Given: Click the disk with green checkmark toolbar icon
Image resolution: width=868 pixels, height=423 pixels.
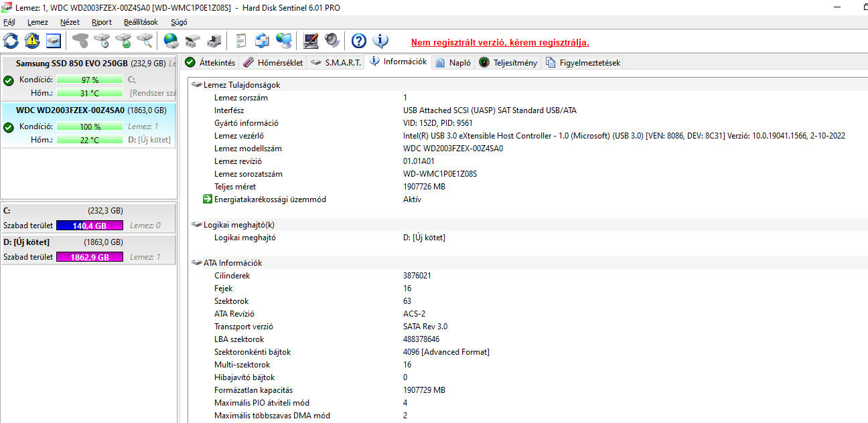Looking at the screenshot, I should (123, 41).
